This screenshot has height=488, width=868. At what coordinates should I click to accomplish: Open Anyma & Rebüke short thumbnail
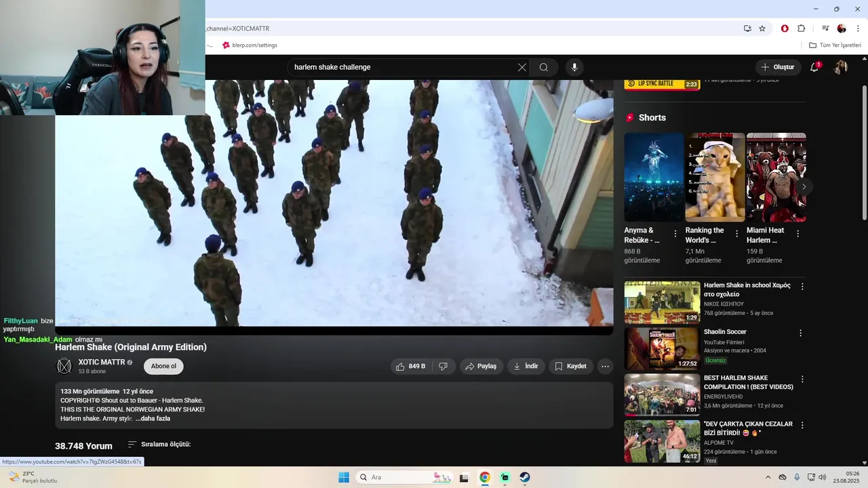(654, 177)
